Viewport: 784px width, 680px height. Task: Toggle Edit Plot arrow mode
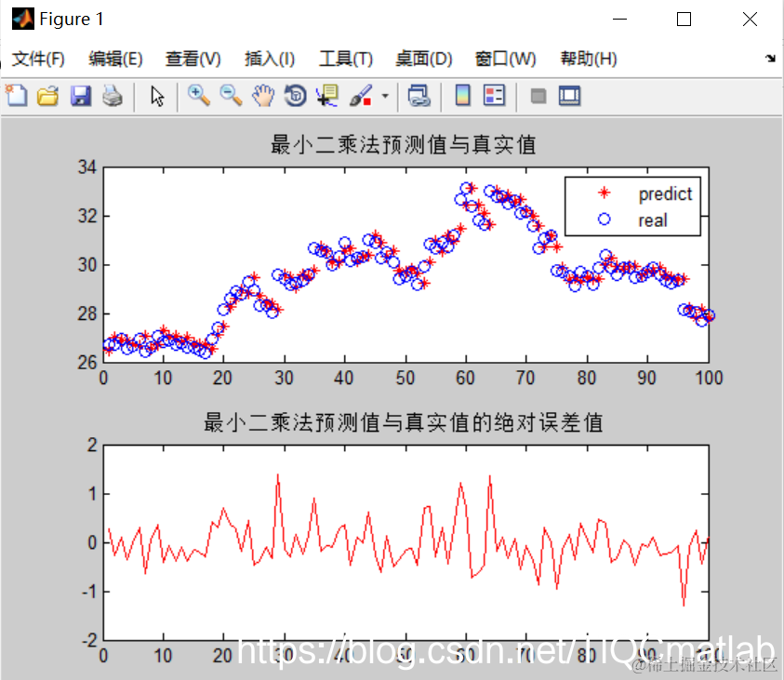point(156,96)
